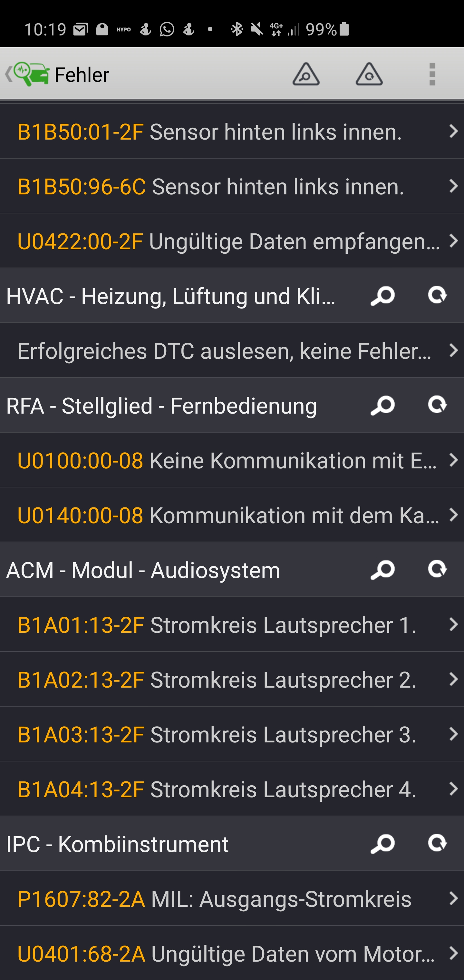This screenshot has height=980, width=464.
Task: Open the three-dot overflow menu
Action: click(x=432, y=74)
